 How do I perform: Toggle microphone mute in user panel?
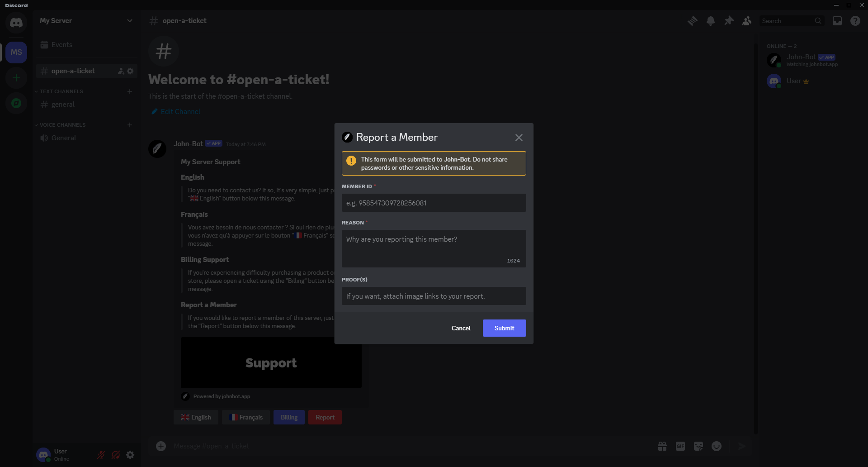coord(101,455)
